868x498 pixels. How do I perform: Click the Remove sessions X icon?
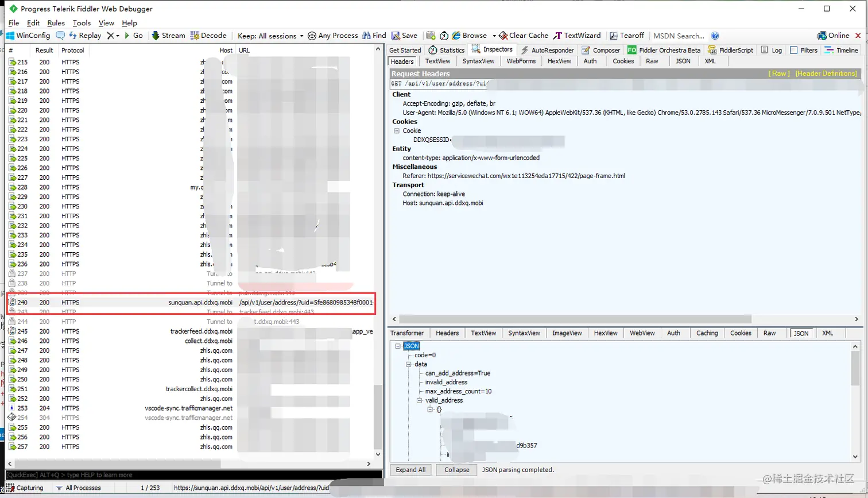[111, 36]
